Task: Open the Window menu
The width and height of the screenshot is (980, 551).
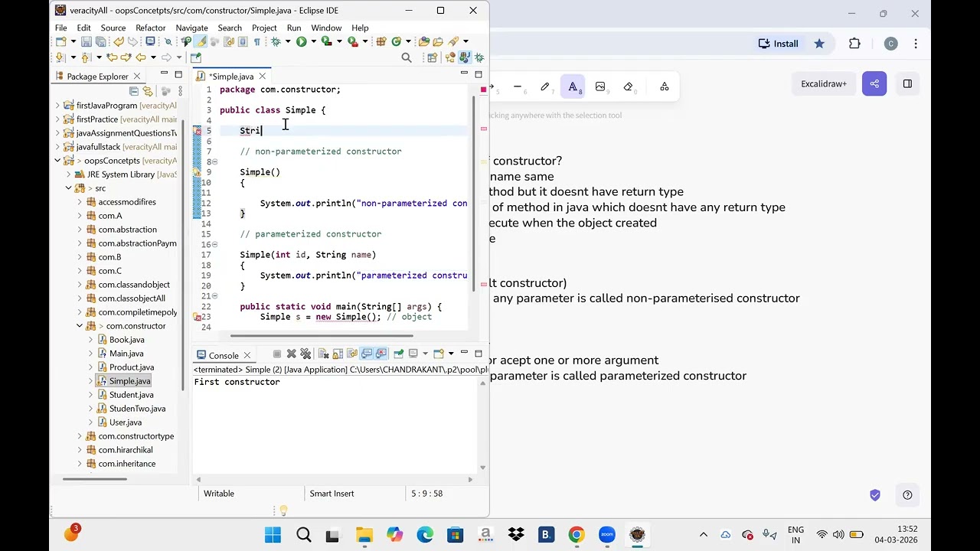Action: [x=326, y=28]
